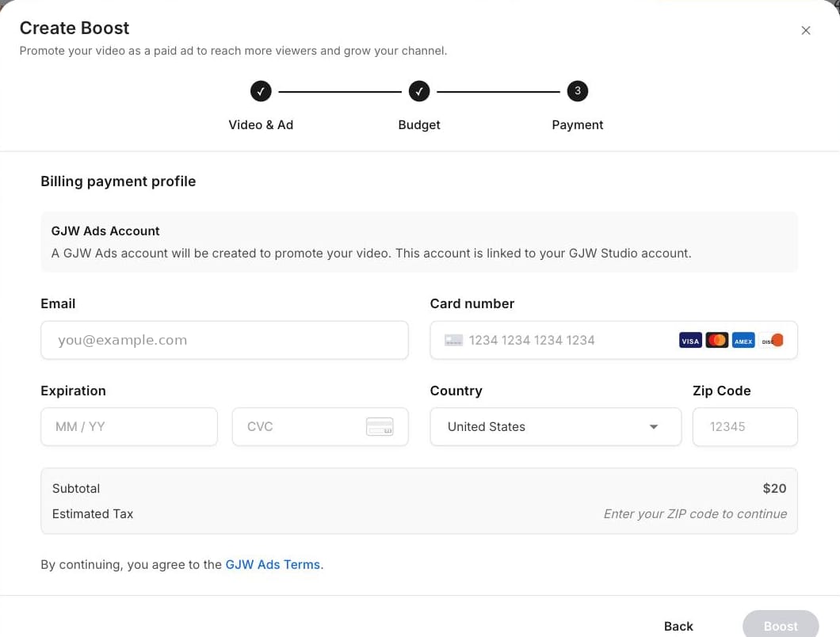
Task: Click the Back button
Action: point(678,626)
